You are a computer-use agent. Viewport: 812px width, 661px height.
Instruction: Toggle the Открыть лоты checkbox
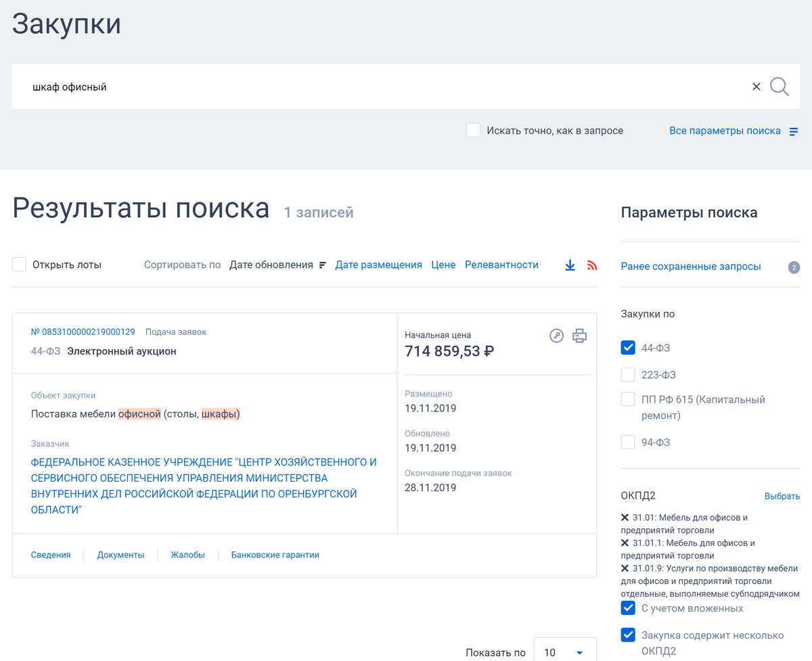19,264
